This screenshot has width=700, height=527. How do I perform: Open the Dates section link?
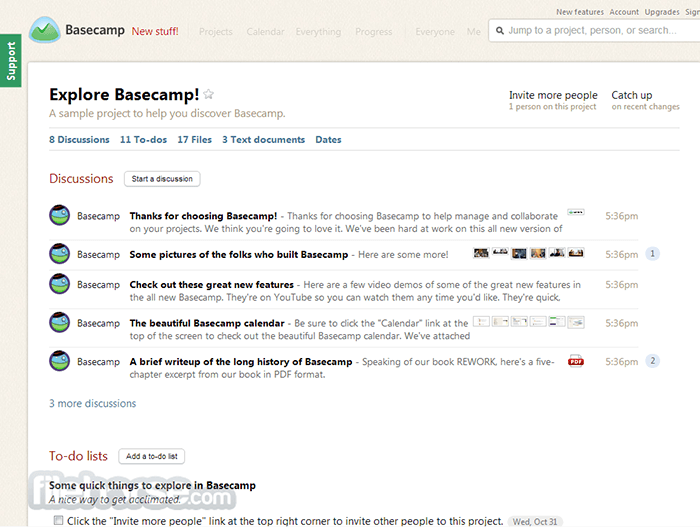(328, 140)
